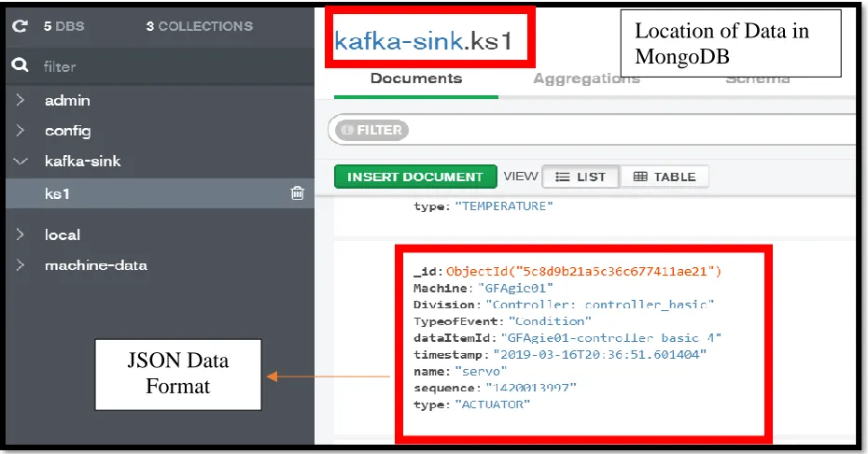868x454 pixels.
Task: Click the FILTER label button
Action: pyautogui.click(x=372, y=130)
